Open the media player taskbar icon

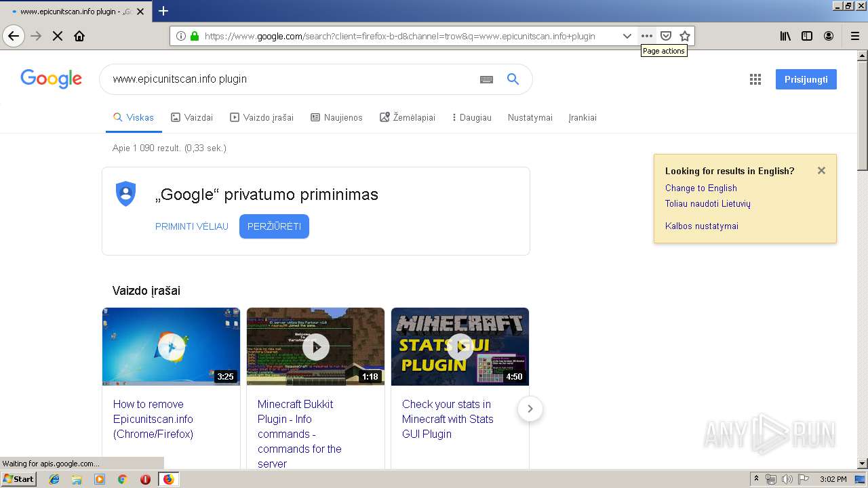100,479
